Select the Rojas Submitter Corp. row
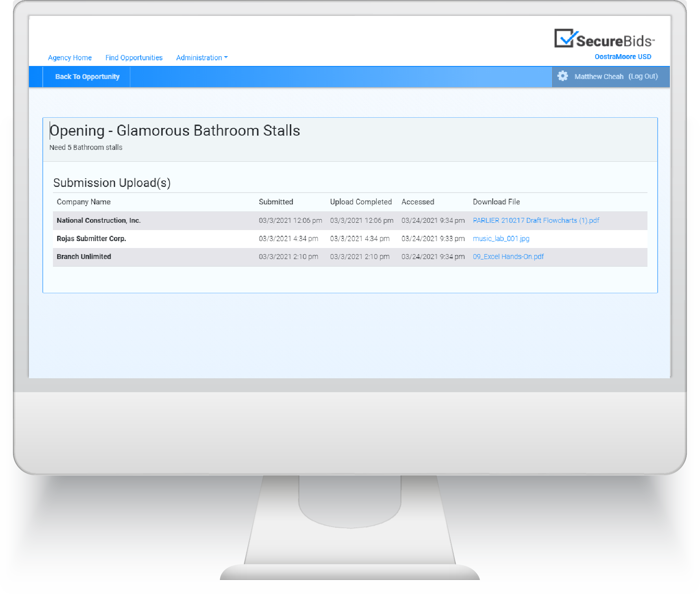 [183, 239]
